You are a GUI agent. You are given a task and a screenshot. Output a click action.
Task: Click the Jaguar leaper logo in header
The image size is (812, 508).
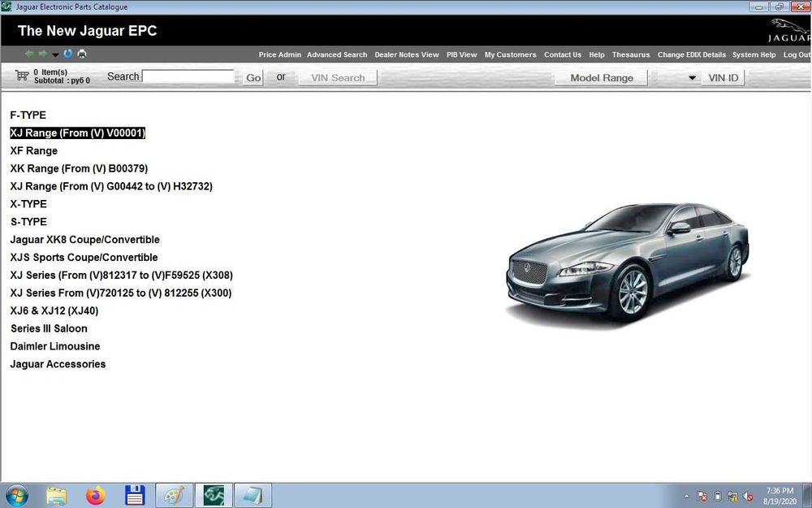789,31
